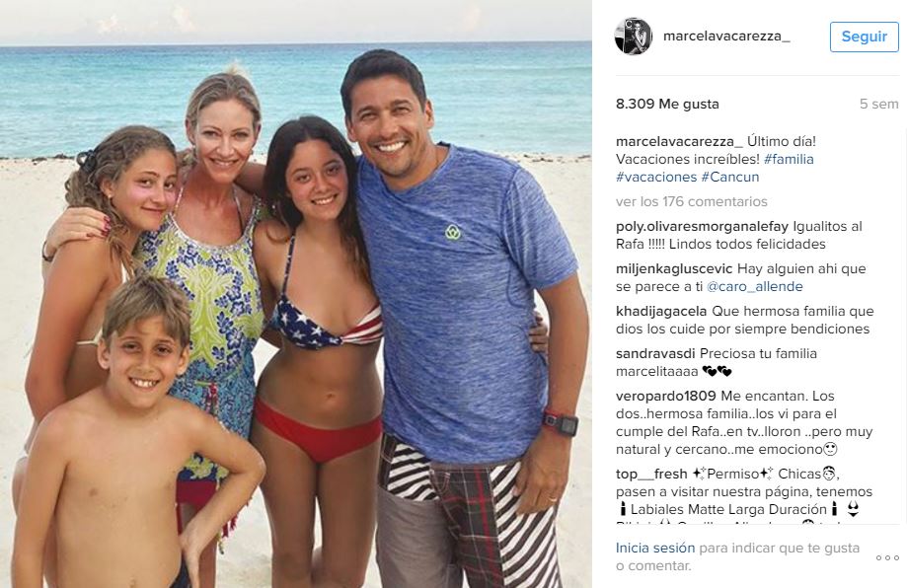This screenshot has width=907, height=588.
Task: Open the three-dots more options menu
Action: point(887,558)
